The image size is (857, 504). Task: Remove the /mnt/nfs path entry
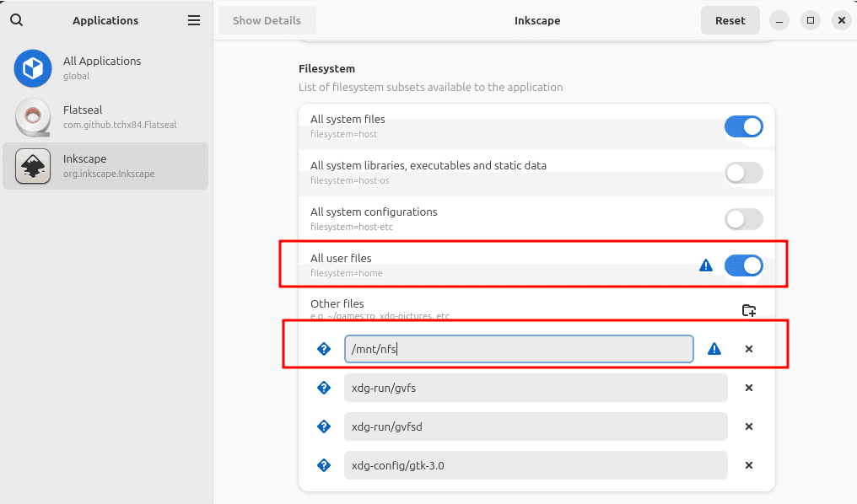(x=748, y=349)
